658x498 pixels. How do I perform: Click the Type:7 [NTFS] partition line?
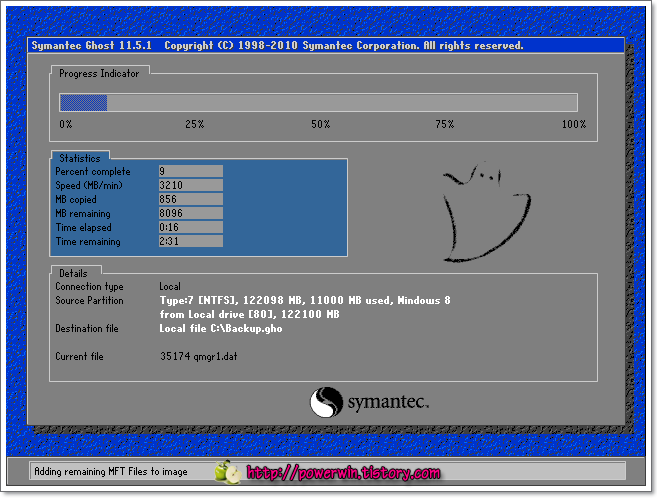(305, 300)
